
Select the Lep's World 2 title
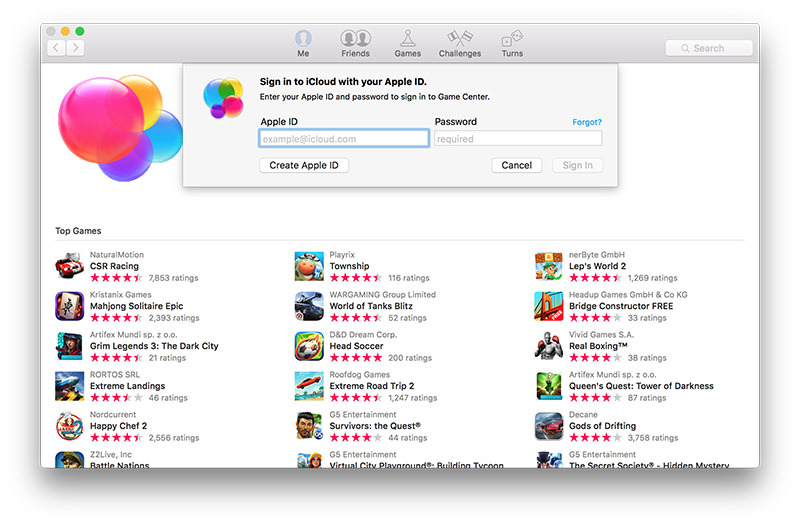pos(597,266)
